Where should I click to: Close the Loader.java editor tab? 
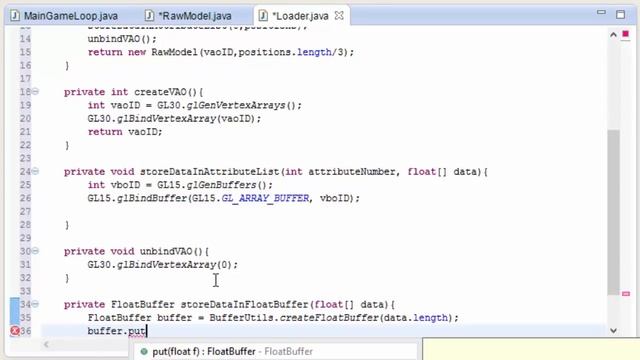[339, 16]
